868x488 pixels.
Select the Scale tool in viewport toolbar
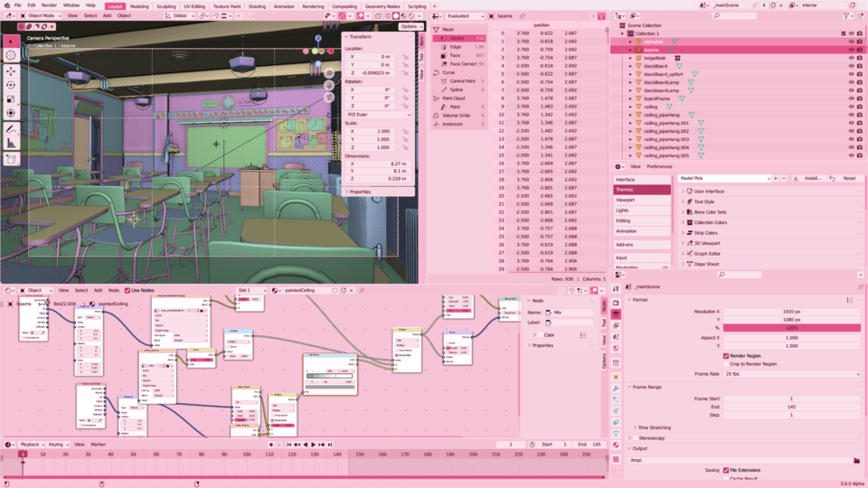pos(11,99)
